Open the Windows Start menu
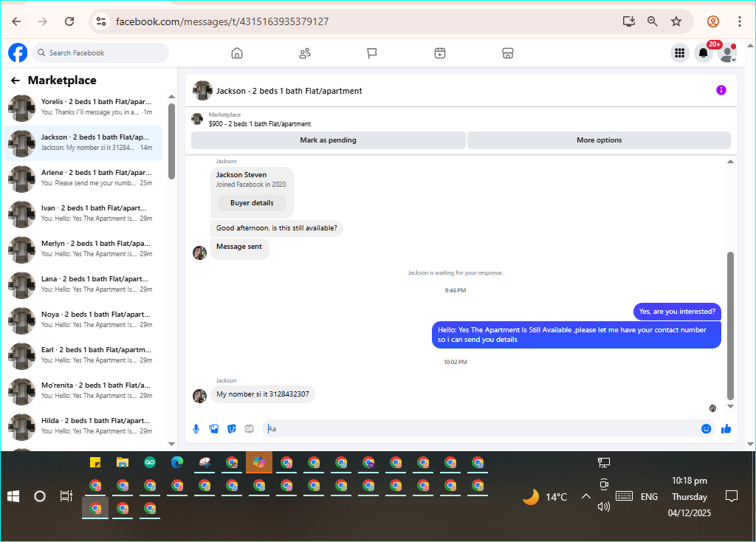This screenshot has width=756, height=542. click(x=13, y=496)
